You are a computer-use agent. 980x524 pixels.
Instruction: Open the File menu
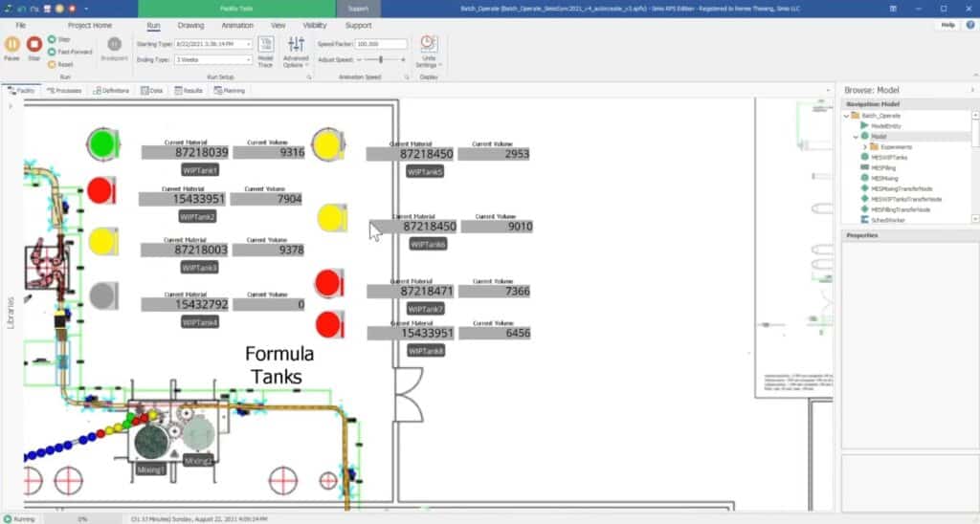coord(21,26)
